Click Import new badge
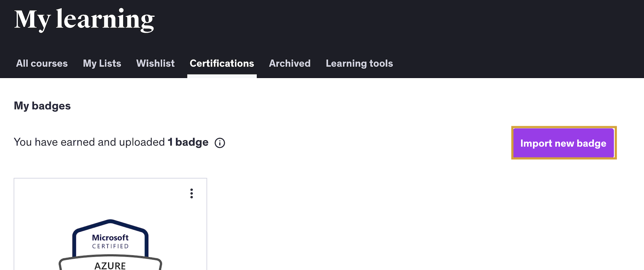Viewport: 644px width, 270px height. tap(563, 143)
